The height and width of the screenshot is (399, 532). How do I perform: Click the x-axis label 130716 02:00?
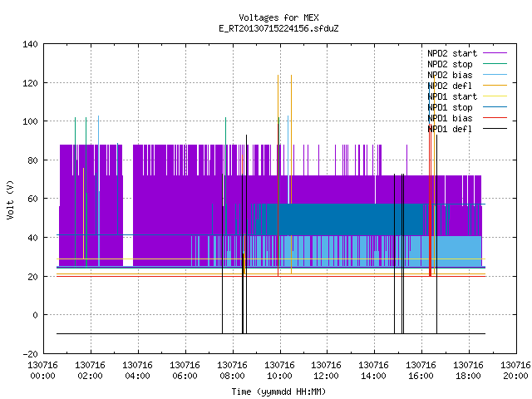pos(91,371)
